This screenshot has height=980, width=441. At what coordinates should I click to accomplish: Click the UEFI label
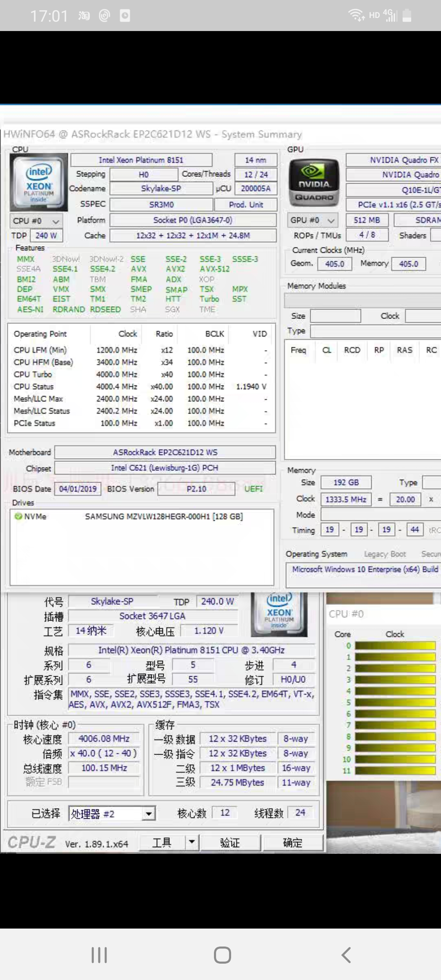tap(254, 489)
